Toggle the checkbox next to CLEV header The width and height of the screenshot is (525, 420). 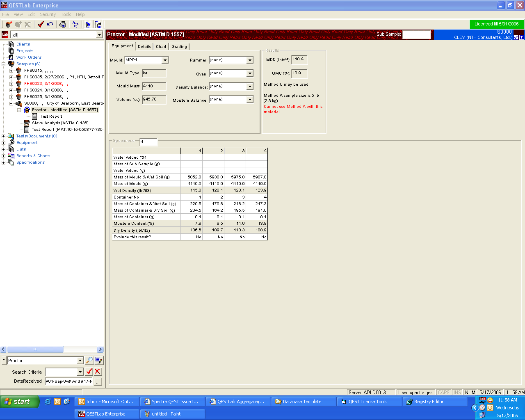coord(516,37)
